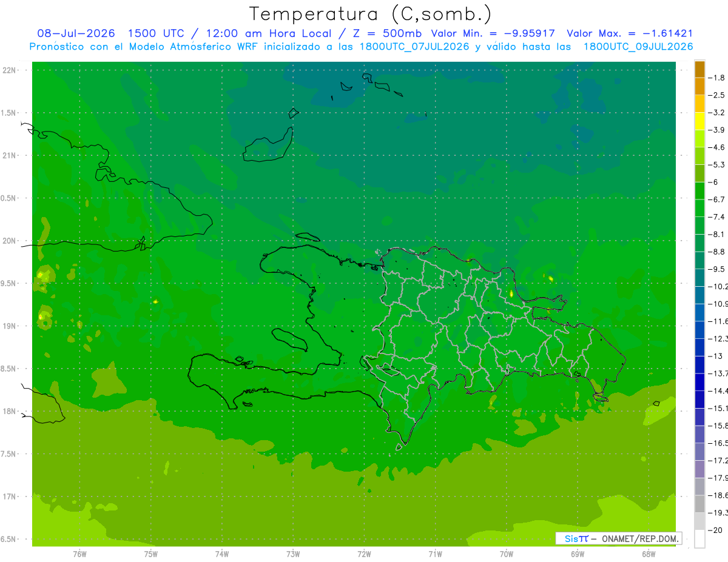This screenshot has height=562, width=728.
Task: Click the '17N' latitude axis label
Action: tap(10, 497)
